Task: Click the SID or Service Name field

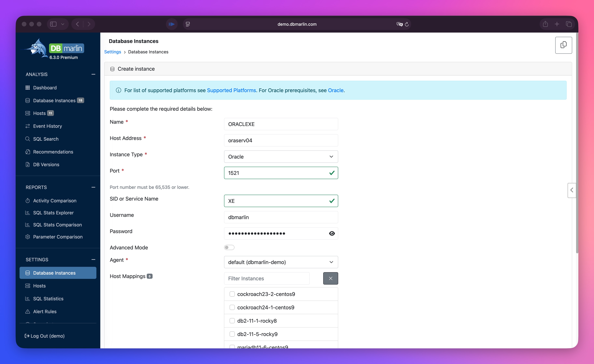Action: [x=281, y=201]
